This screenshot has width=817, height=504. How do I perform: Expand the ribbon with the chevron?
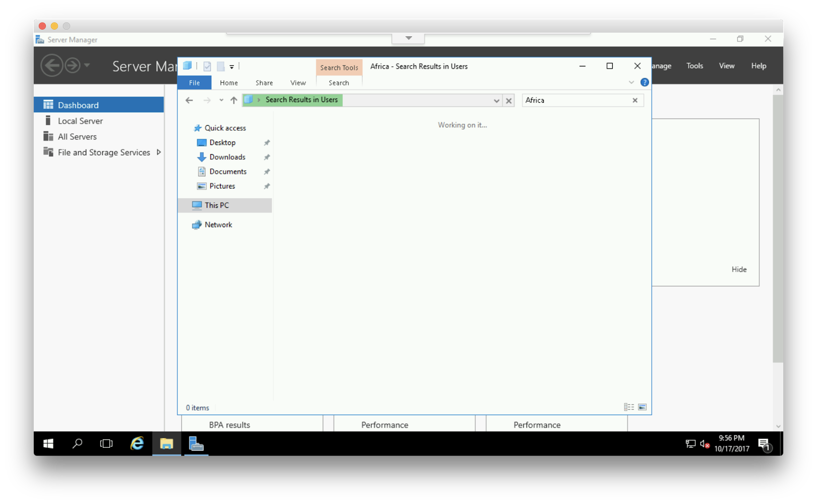click(631, 82)
